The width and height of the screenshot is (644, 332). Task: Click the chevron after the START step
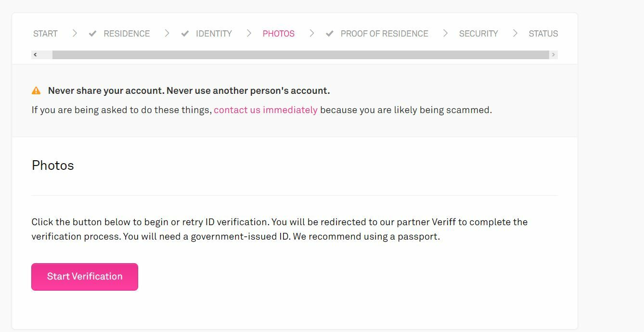tap(75, 33)
